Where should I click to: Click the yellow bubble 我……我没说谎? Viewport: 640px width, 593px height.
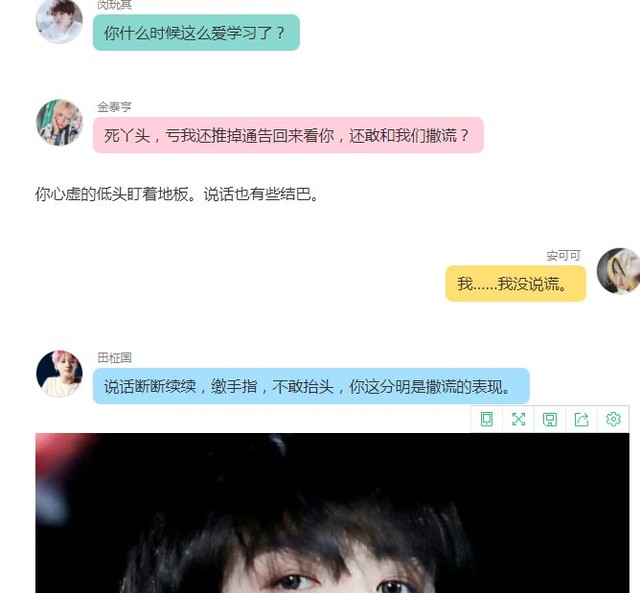tap(516, 284)
